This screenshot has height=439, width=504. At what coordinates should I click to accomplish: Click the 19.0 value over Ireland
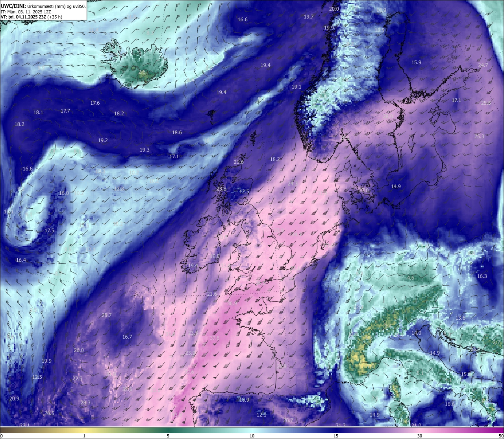[215, 256]
